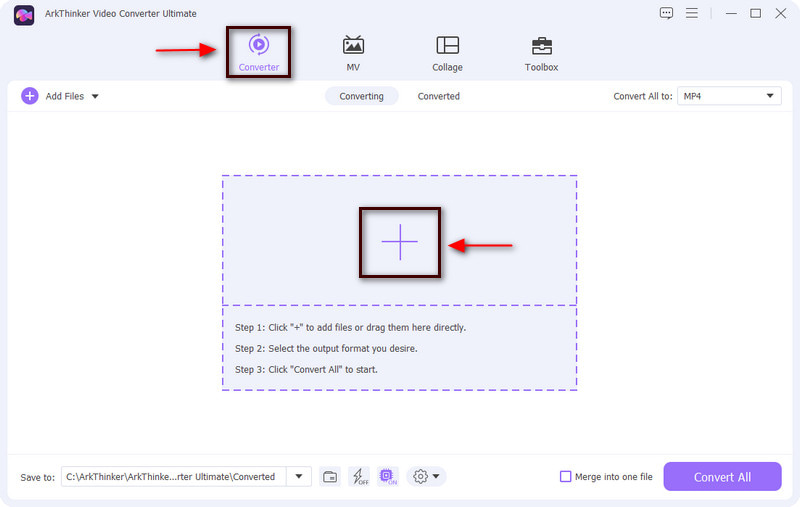Screen dimensions: 800x507
Task: Toggle the hardware acceleration chip icon
Action: pyautogui.click(x=388, y=477)
